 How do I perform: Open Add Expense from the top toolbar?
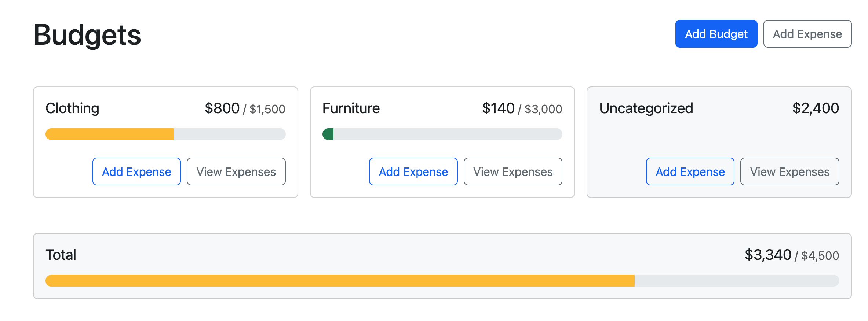(807, 34)
